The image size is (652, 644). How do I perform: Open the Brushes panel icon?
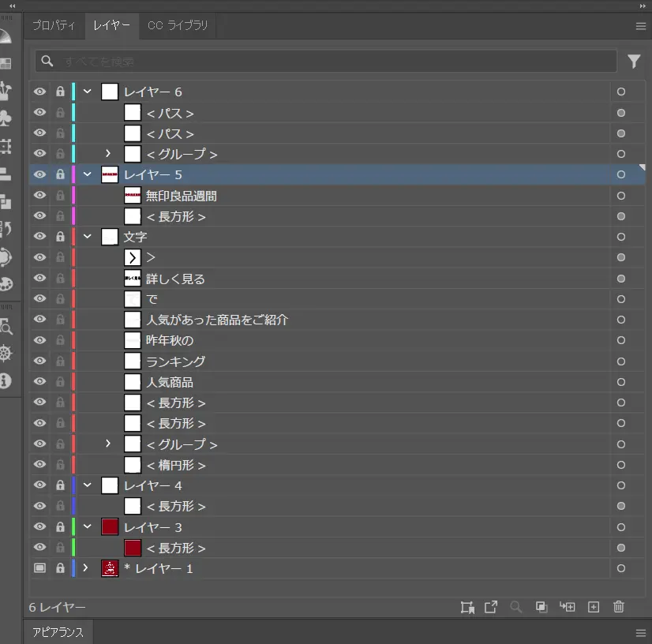(x=6, y=91)
